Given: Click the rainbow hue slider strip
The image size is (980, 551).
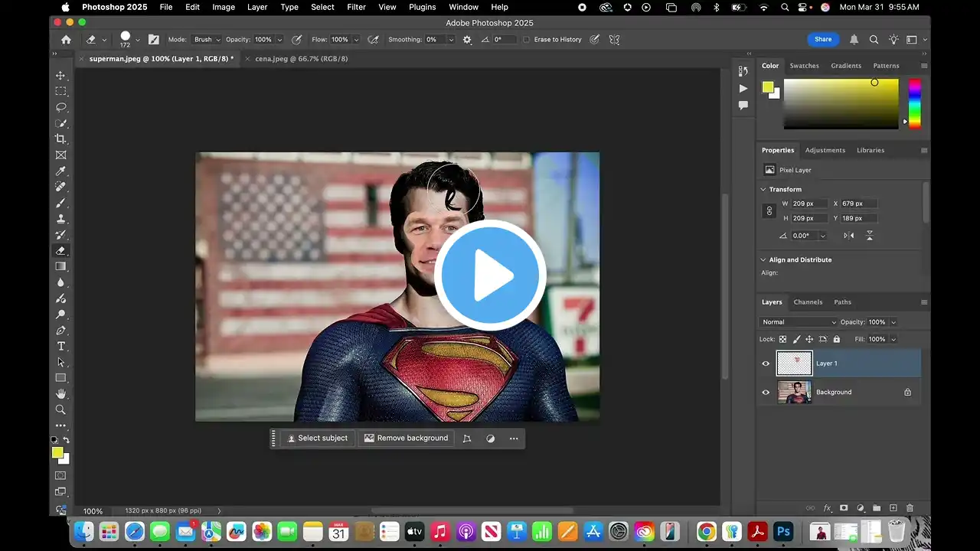Looking at the screenshot, I should click(x=914, y=103).
